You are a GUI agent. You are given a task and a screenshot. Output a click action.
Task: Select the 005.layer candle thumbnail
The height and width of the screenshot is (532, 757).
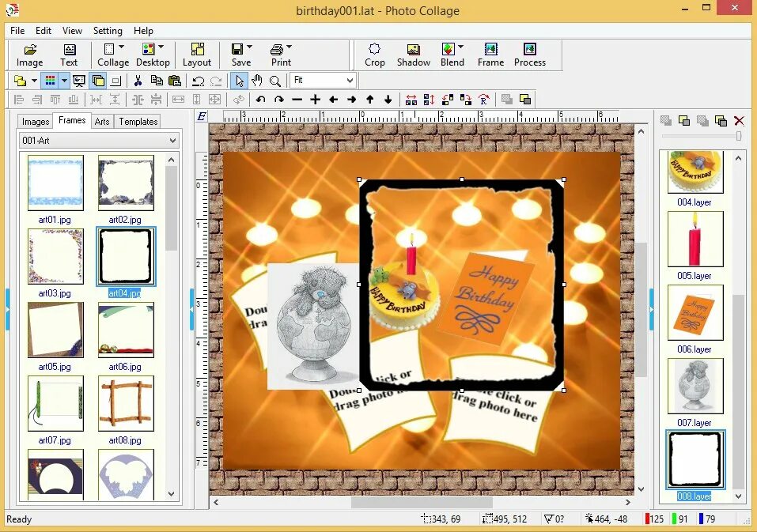(695, 240)
